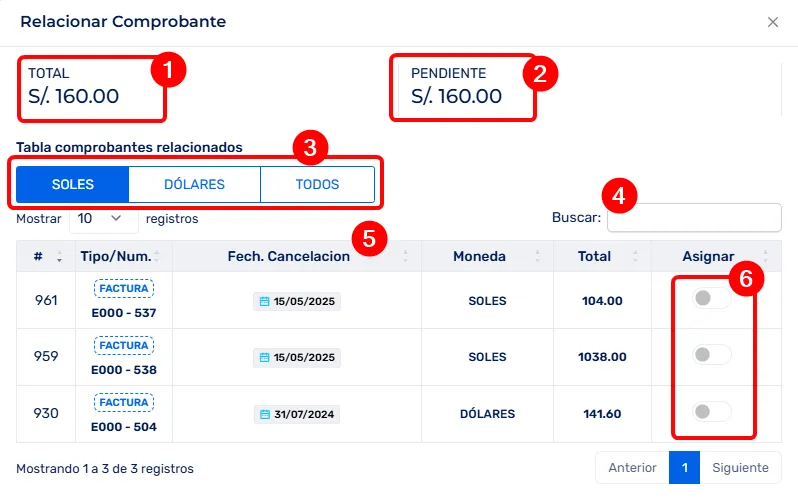Viewport: 798px width, 498px height.
Task: Enable Asignar toggle for invoice E000 - 538
Action: 711,354
